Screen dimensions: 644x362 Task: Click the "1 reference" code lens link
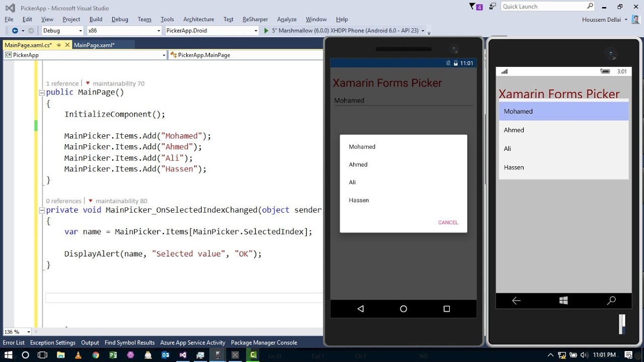point(62,83)
